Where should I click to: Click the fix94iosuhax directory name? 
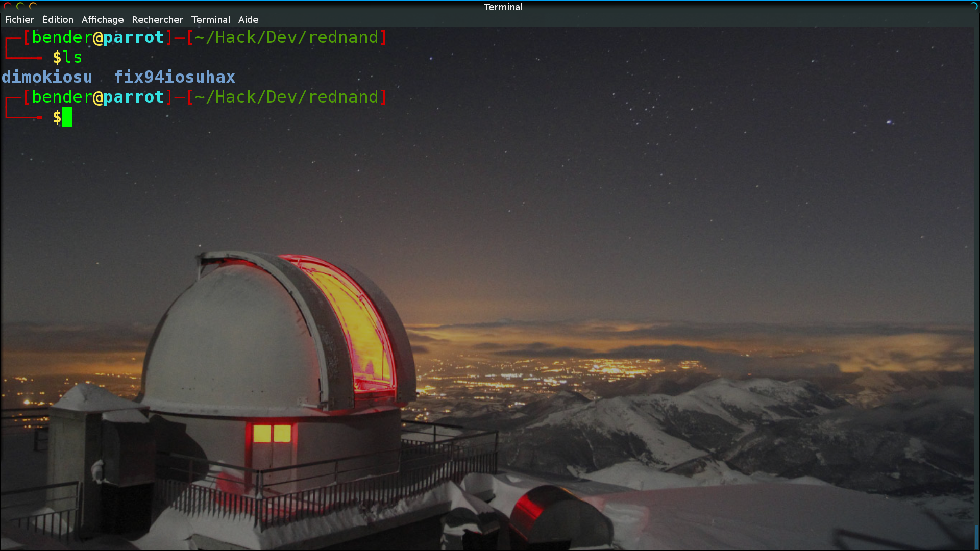[x=175, y=77]
